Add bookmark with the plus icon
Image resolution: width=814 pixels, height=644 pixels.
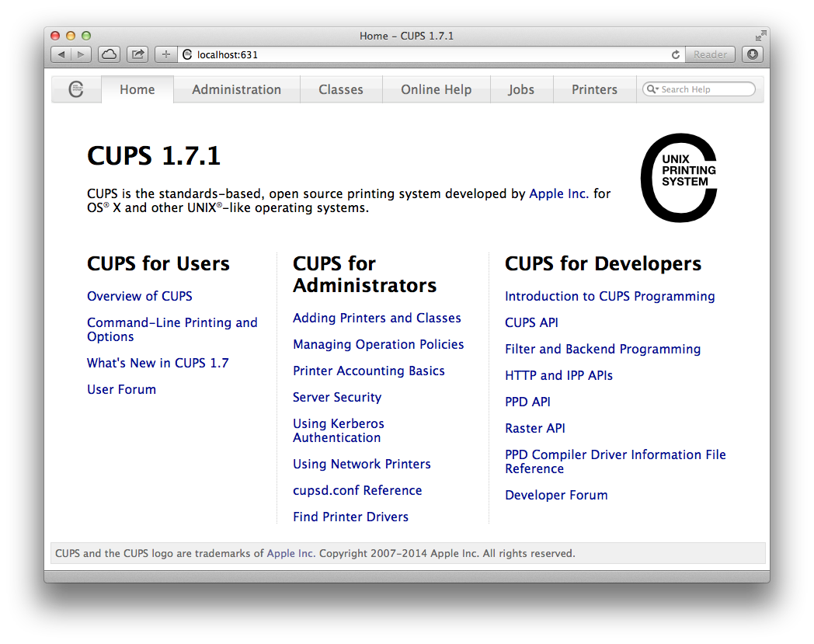166,54
